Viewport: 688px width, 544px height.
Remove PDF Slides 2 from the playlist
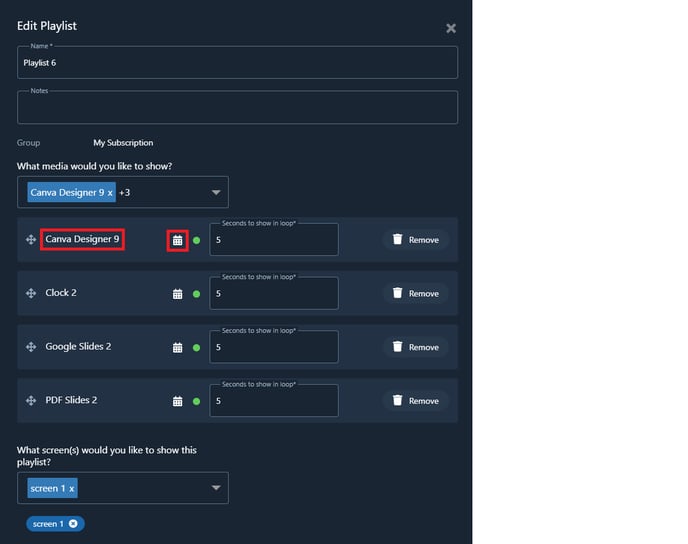[x=416, y=401]
